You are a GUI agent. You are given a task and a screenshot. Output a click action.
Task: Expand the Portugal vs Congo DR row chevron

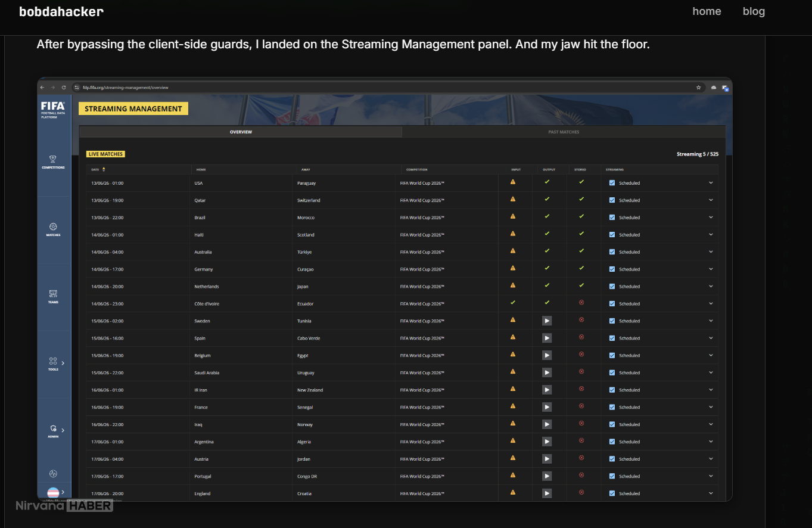[x=711, y=476]
